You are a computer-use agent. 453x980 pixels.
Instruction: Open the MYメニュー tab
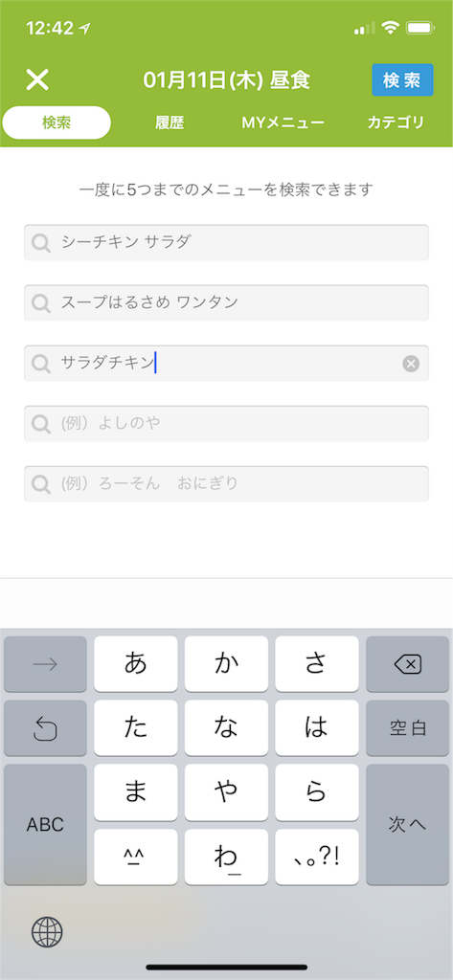(283, 122)
